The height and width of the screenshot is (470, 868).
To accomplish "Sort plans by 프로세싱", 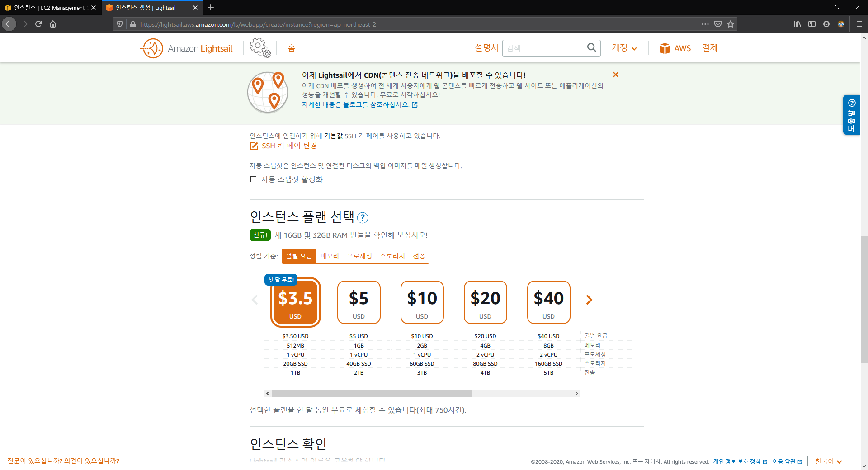I will (359, 256).
